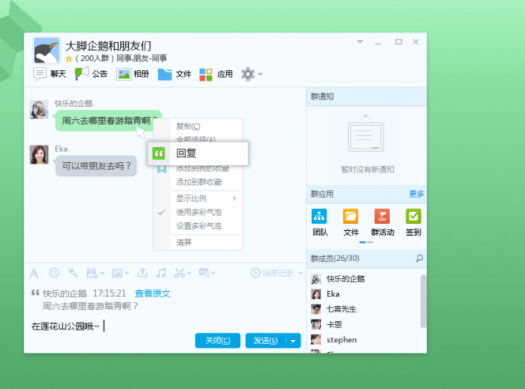
Task: Open the 团队 group app icon
Action: (x=319, y=216)
